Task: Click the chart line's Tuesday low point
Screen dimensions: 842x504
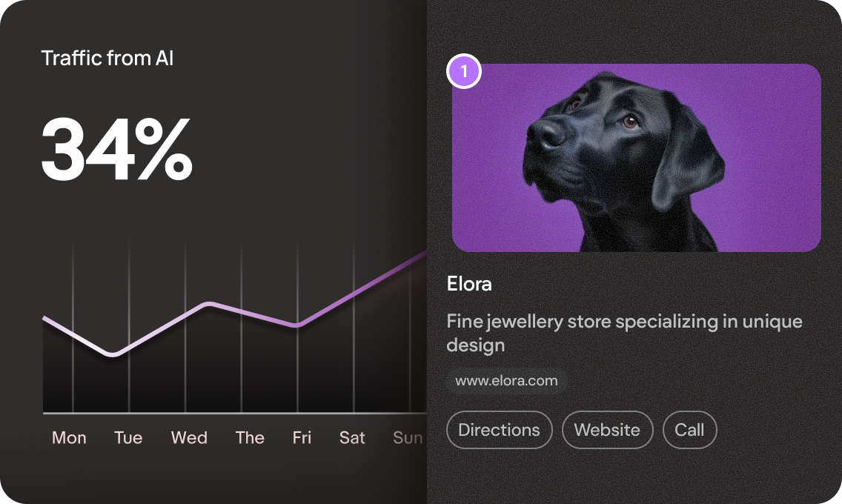Action: pyautogui.click(x=113, y=354)
